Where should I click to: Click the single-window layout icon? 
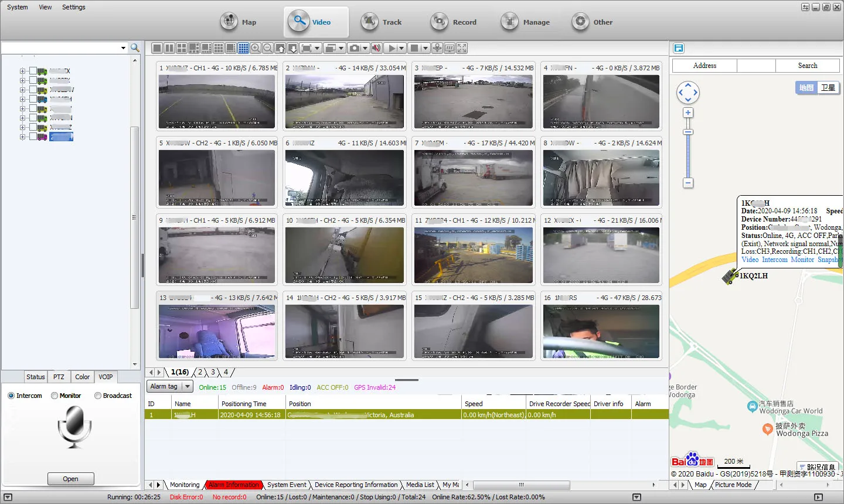[x=156, y=48]
